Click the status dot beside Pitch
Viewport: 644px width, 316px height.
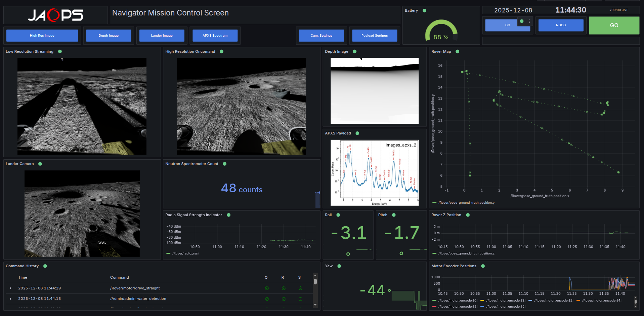coord(394,215)
